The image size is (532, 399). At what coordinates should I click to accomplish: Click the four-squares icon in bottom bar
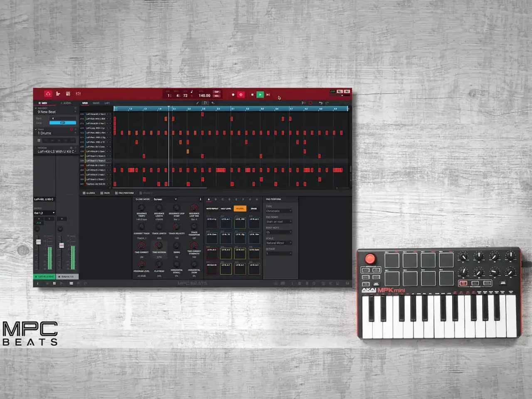(54, 283)
